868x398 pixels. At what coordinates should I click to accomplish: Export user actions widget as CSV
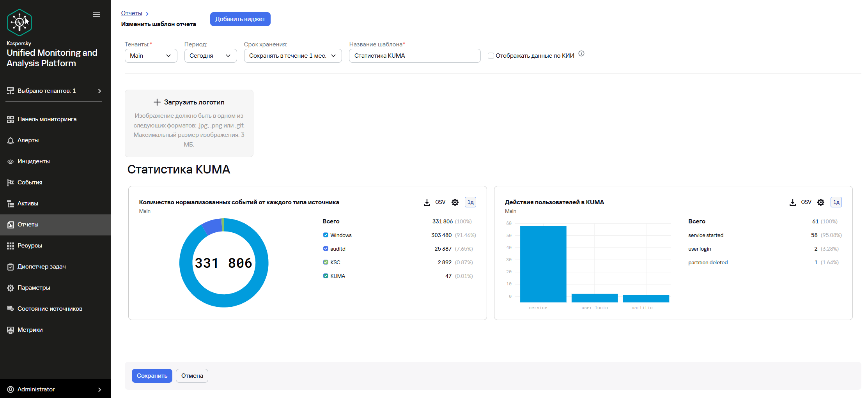[806, 202]
